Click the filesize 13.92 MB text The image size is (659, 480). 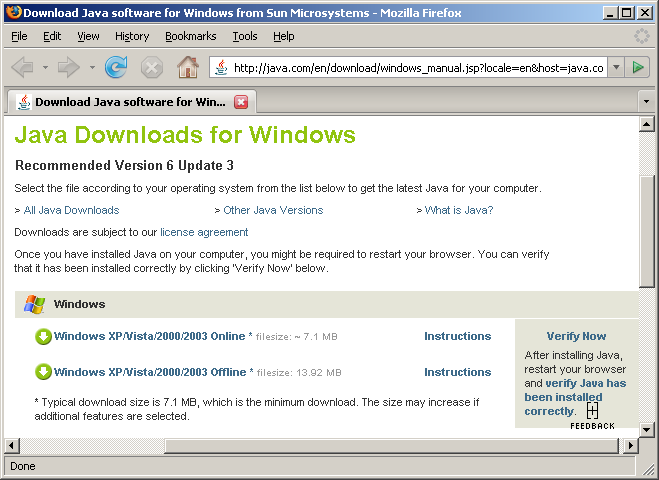(299, 372)
